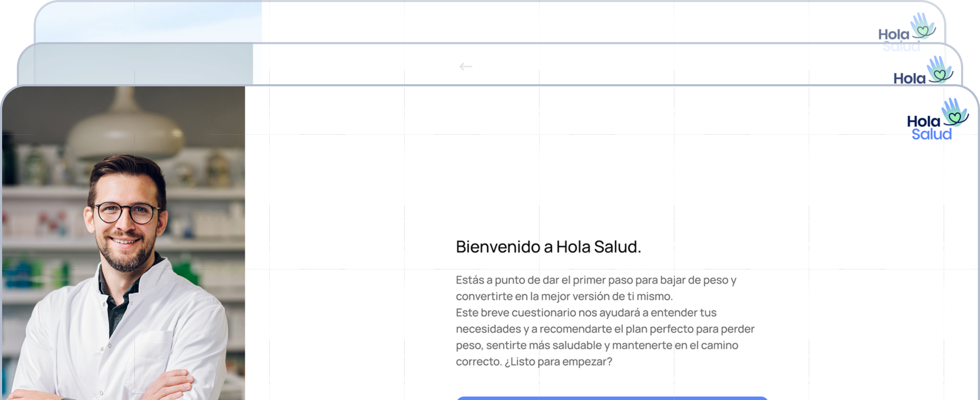The width and height of the screenshot is (980, 400).
Task: Click the sky image on the middle card
Action: click(135, 64)
